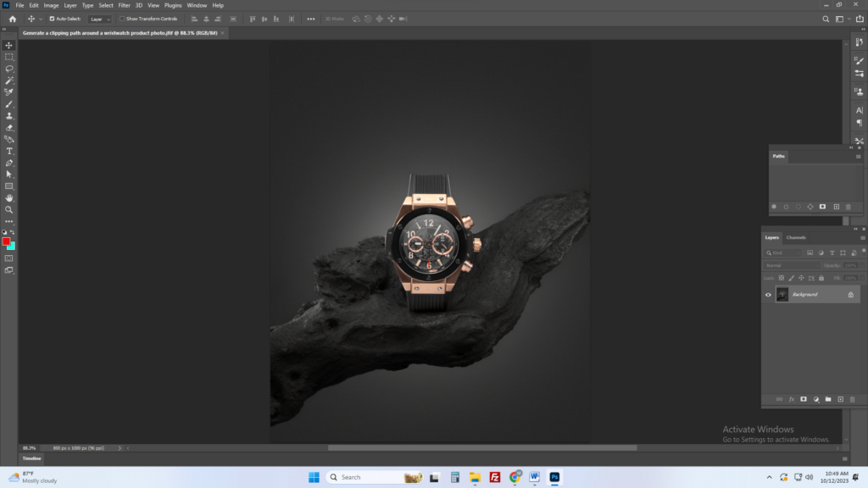This screenshot has height=488, width=868.
Task: Activate the Pen tool
Action: pos(9,163)
